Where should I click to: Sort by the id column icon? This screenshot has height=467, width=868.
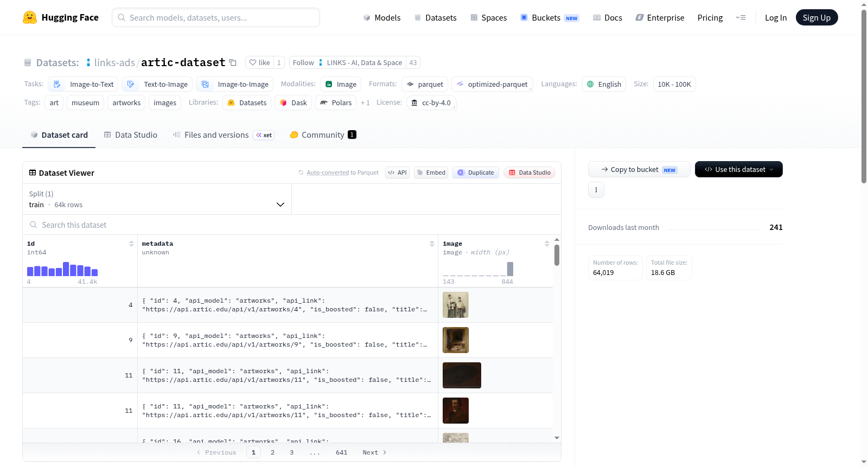(131, 244)
